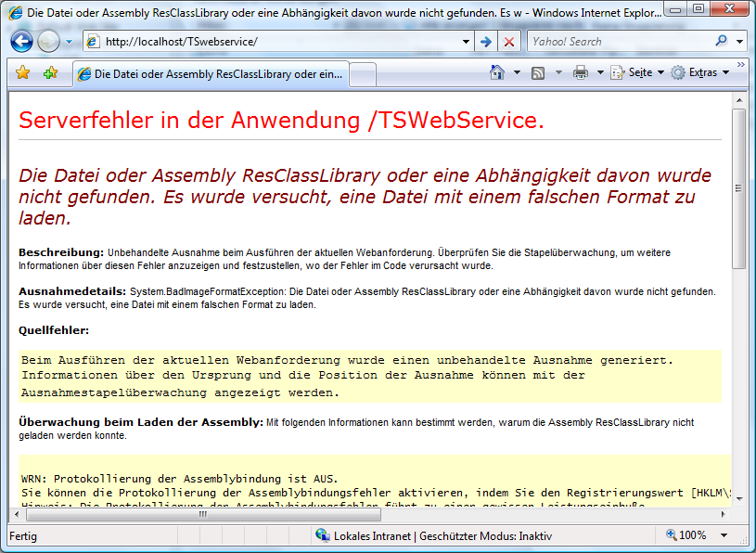Click the RSS feeds icon
This screenshot has height=553, width=756.
point(538,72)
